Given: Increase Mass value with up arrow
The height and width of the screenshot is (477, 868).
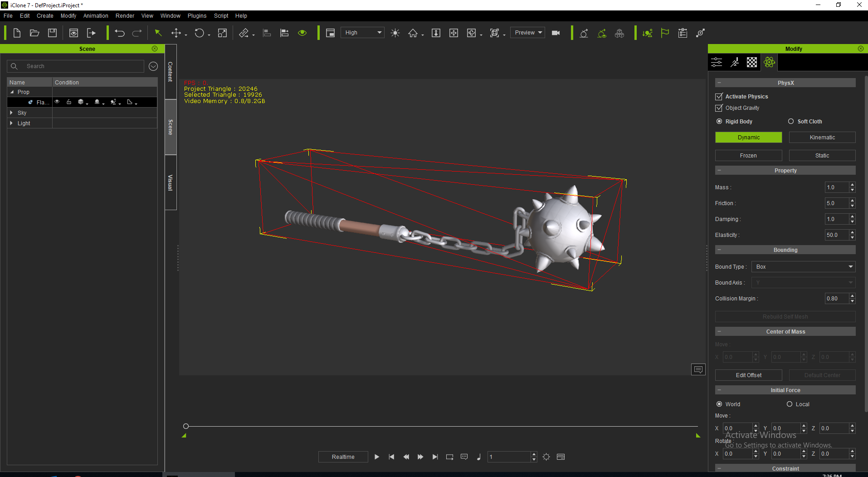Looking at the screenshot, I should click(x=853, y=185).
